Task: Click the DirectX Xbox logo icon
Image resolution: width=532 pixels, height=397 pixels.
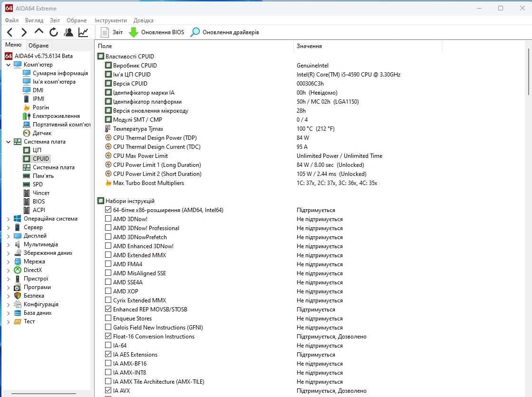Action: pos(18,270)
